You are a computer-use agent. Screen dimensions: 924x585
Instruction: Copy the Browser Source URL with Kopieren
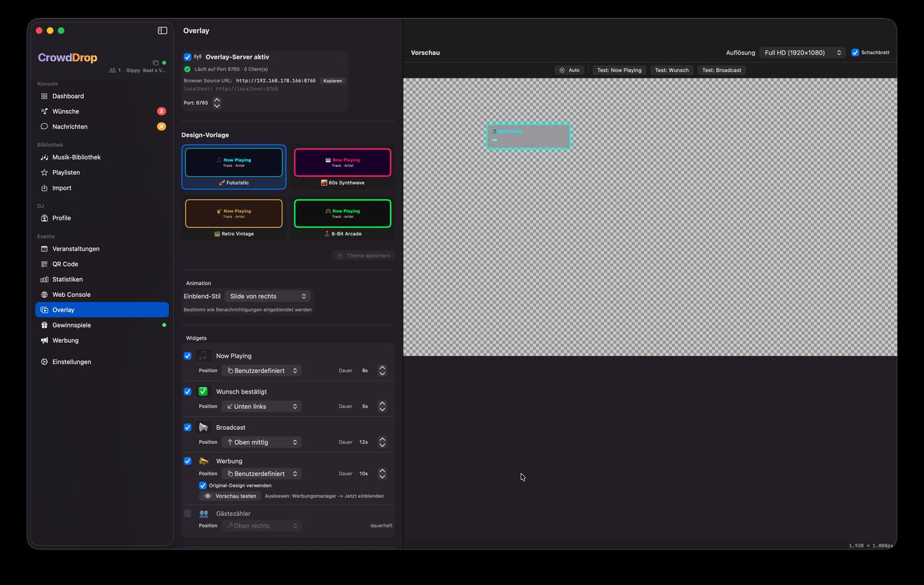click(x=333, y=80)
